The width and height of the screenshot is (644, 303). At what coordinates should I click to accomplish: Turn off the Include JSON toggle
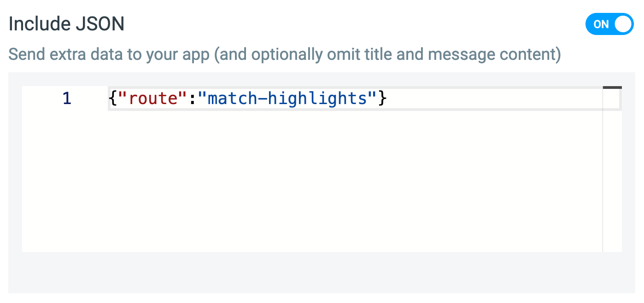pyautogui.click(x=609, y=24)
